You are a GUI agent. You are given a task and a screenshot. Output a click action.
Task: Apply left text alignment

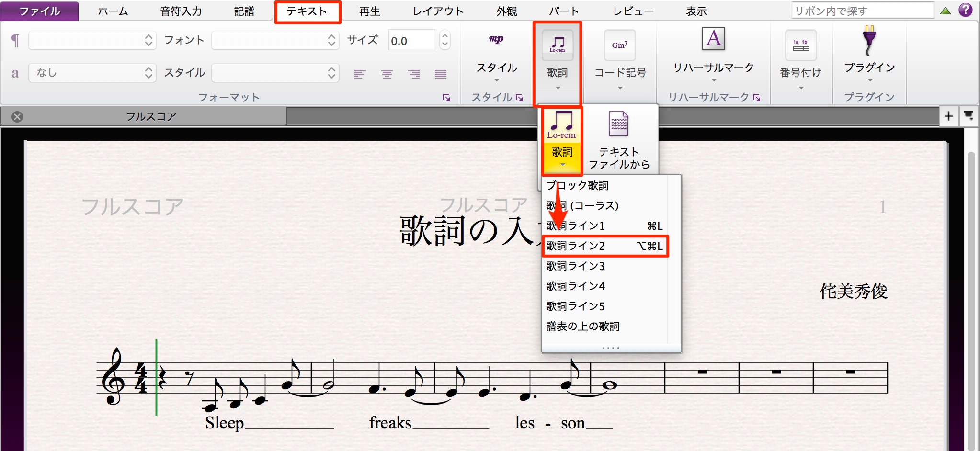360,74
